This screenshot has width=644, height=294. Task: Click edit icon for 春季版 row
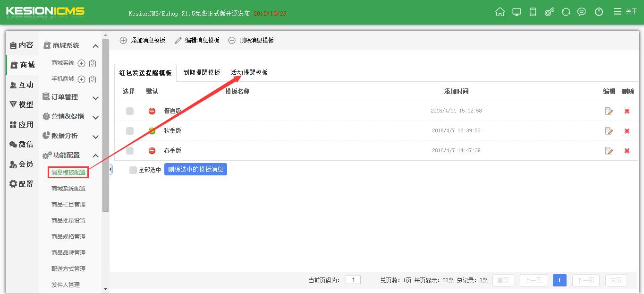609,151
